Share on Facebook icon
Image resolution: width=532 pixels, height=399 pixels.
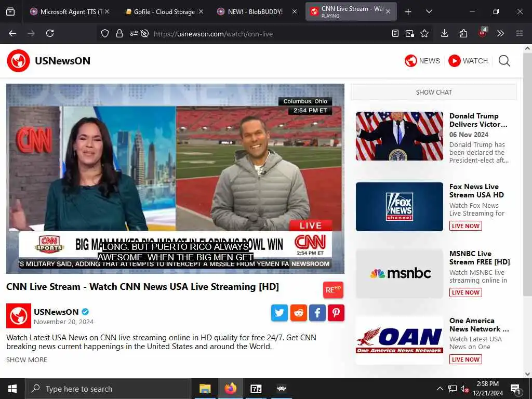[317, 313]
